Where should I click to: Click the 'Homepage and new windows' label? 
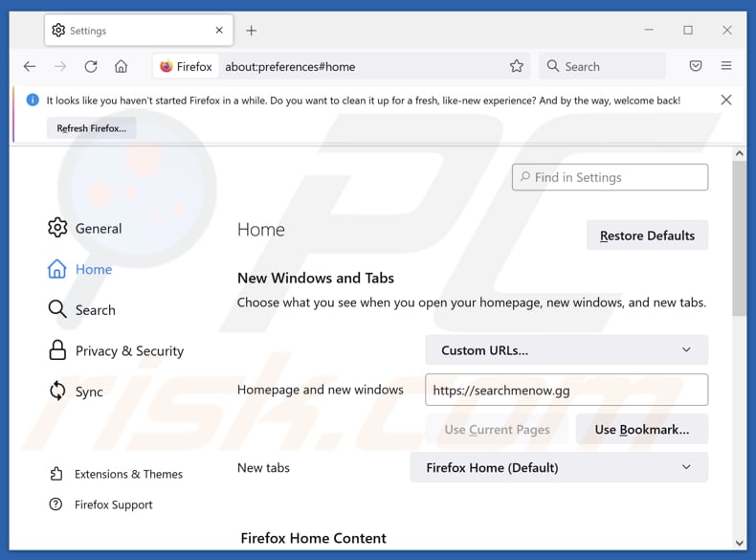point(321,390)
